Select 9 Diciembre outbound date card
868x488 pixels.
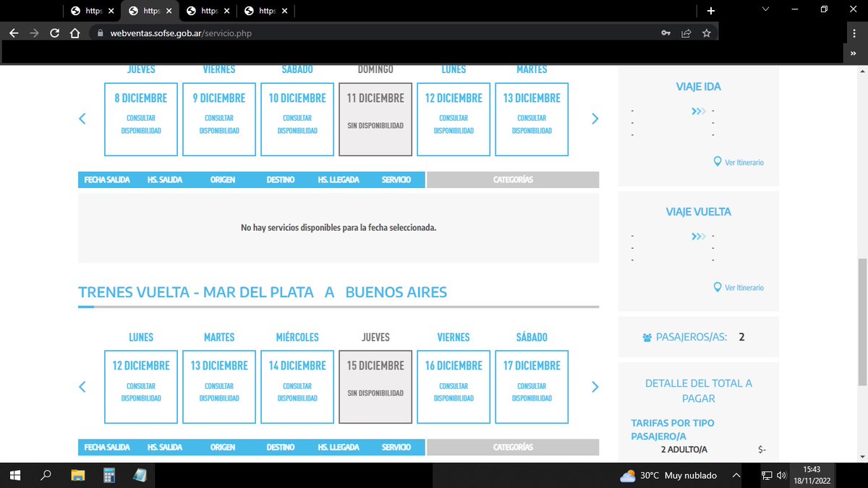coord(219,119)
